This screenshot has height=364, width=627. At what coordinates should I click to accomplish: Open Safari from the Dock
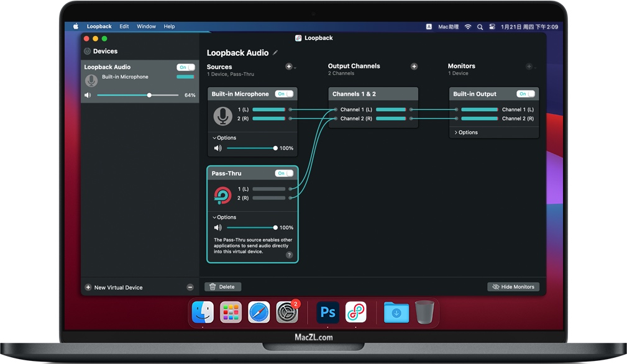[259, 312]
